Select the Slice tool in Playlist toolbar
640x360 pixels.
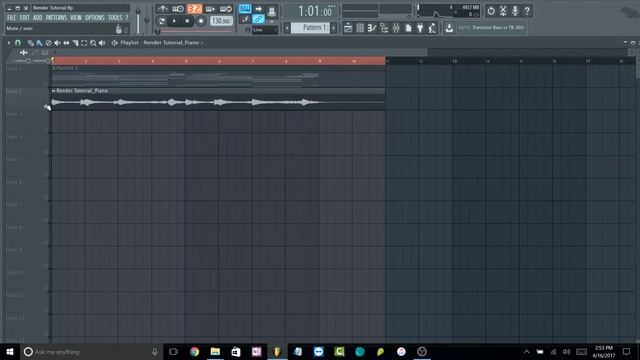click(x=75, y=43)
